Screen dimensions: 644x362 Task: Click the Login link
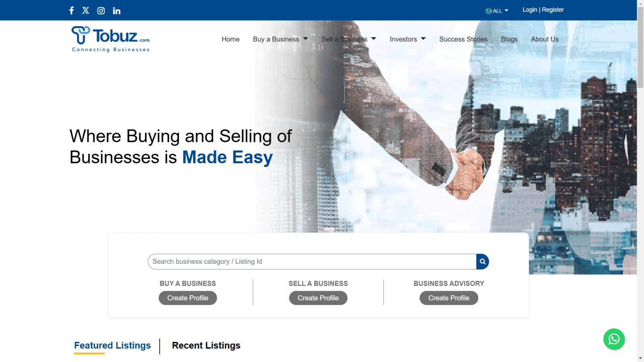(529, 10)
